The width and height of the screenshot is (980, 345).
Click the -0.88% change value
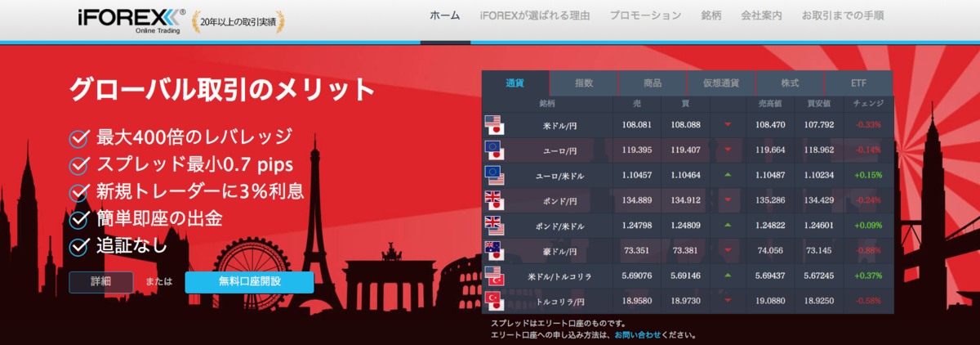point(867,251)
